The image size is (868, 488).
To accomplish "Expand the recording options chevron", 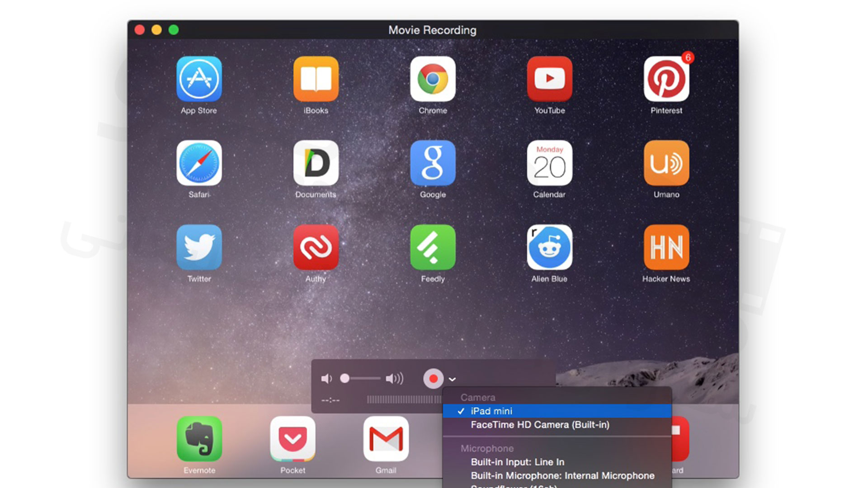I will coord(452,379).
